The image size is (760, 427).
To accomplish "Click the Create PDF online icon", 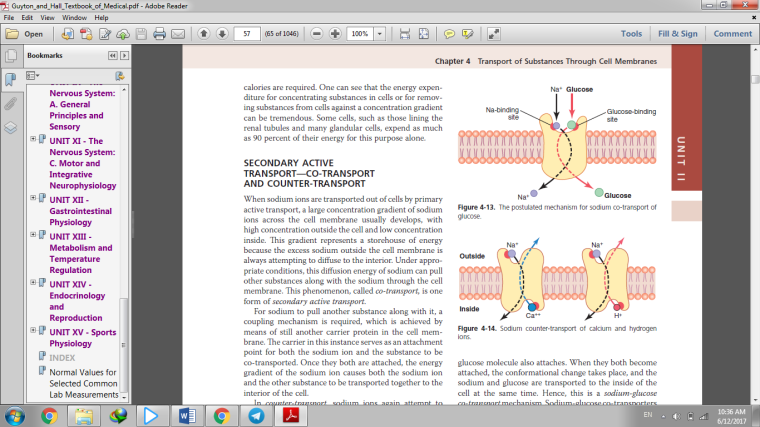I will click(x=67, y=34).
